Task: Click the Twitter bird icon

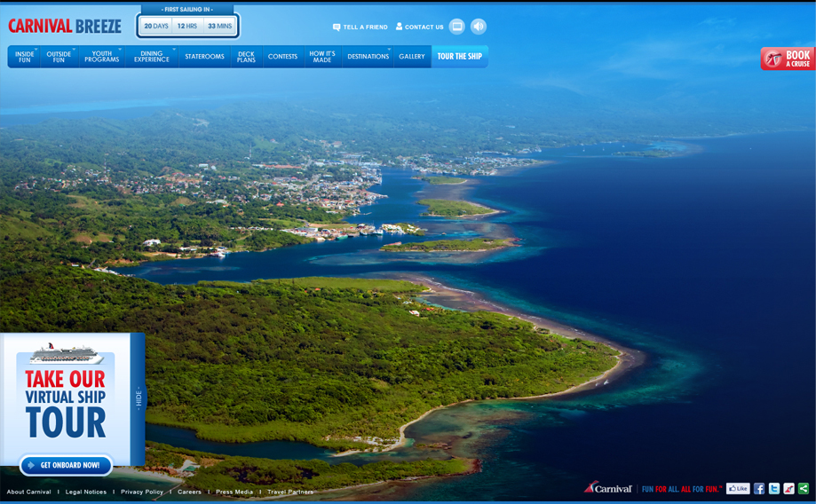Action: [774, 489]
